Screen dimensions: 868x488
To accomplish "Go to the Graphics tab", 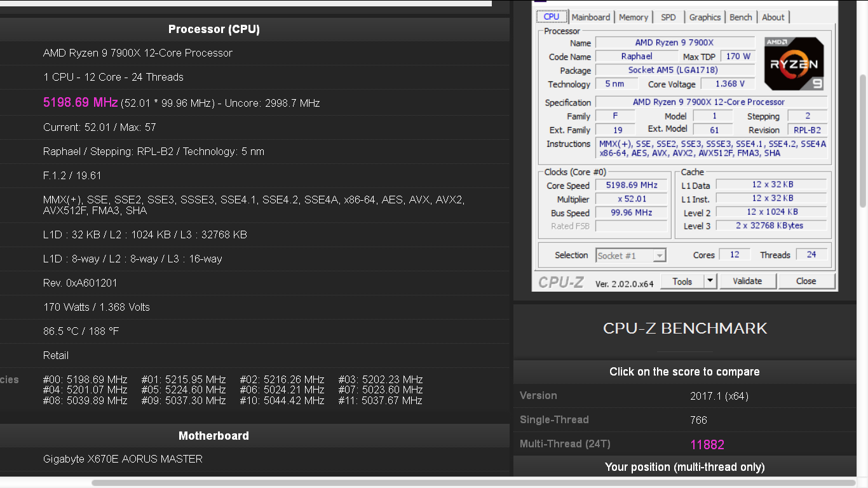I will click(x=705, y=17).
